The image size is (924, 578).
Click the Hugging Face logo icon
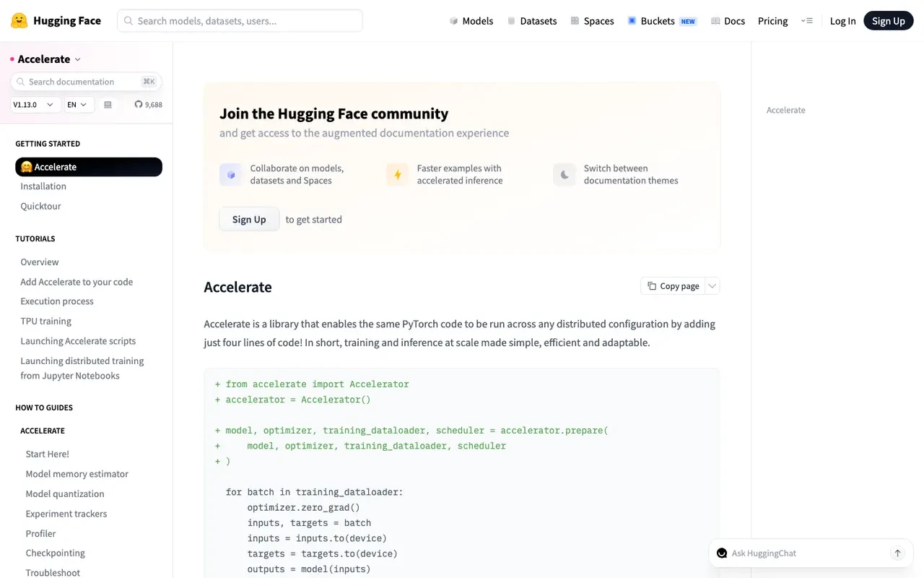pyautogui.click(x=19, y=21)
